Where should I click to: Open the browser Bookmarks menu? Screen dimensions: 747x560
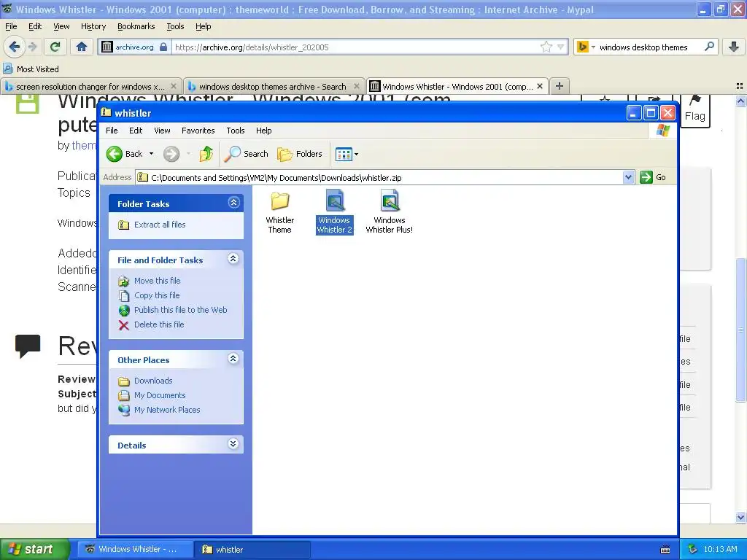136,27
